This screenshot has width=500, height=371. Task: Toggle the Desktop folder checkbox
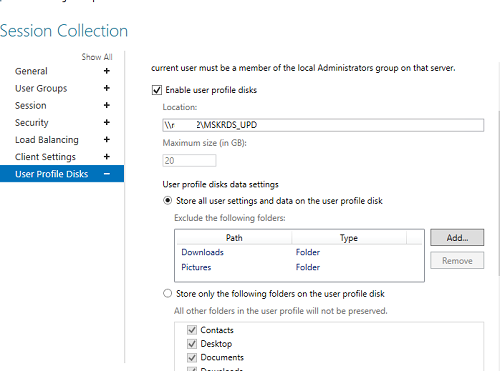(x=192, y=344)
